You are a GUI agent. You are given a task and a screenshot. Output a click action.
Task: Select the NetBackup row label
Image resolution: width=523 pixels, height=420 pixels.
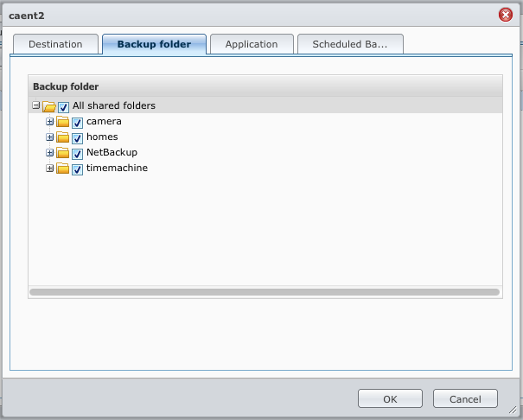[x=112, y=152]
